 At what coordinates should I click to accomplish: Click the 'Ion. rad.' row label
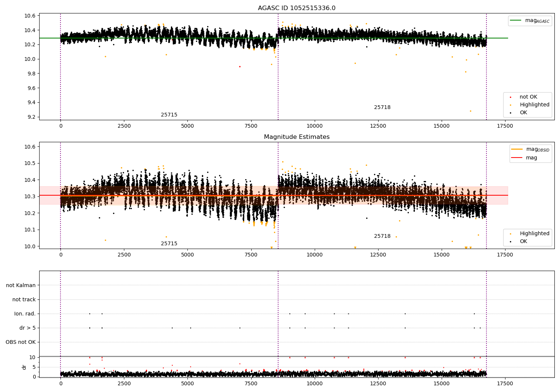tap(25, 314)
